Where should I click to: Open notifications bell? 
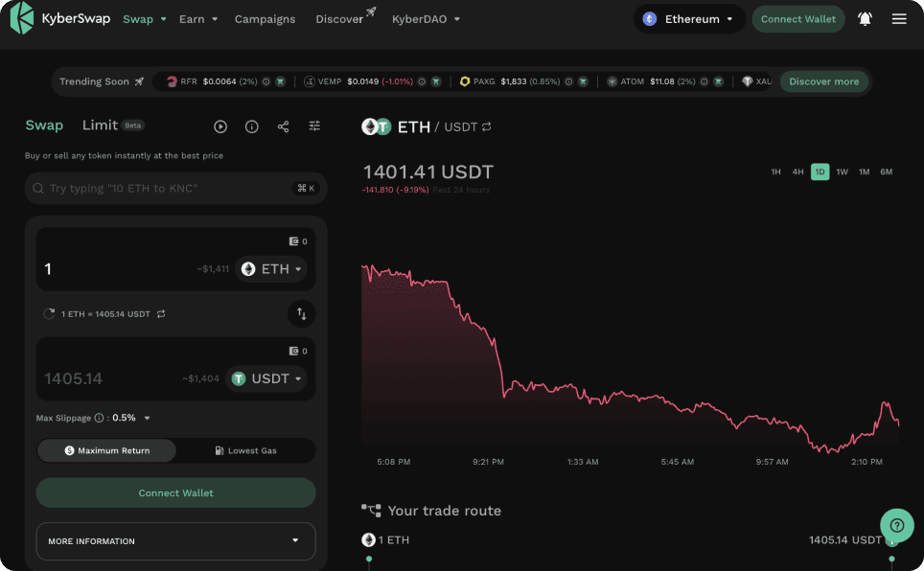pyautogui.click(x=865, y=19)
